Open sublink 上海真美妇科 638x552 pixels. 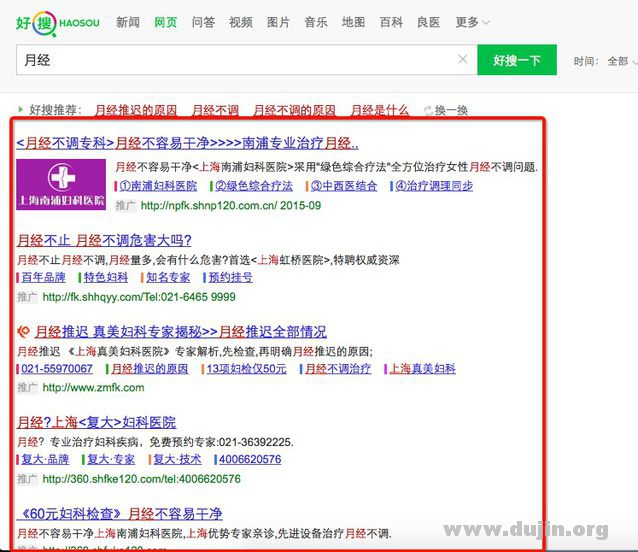pos(422,369)
